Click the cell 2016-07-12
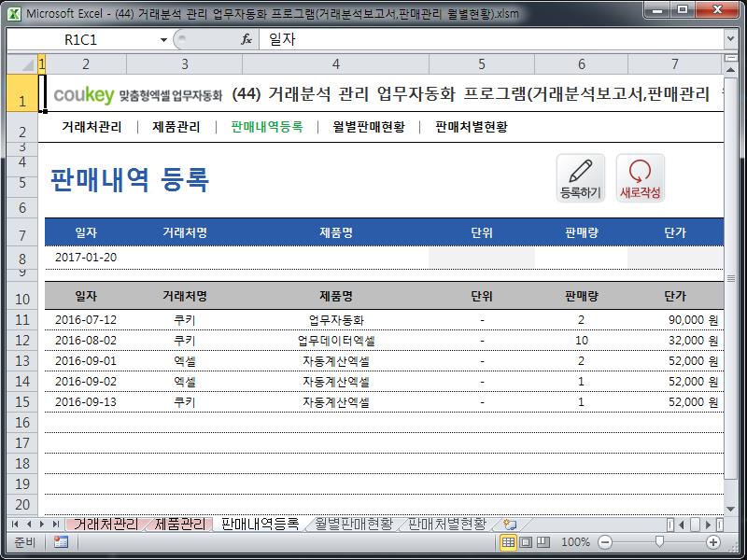 (x=86, y=320)
